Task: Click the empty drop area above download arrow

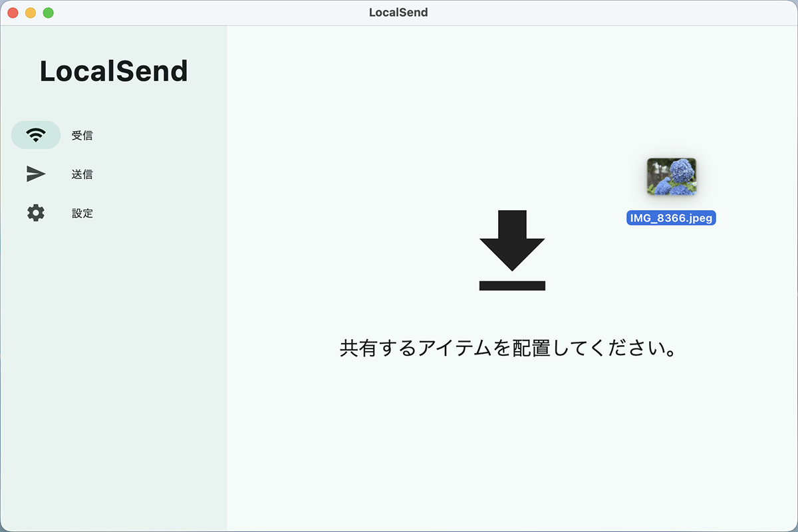Action: (512, 120)
